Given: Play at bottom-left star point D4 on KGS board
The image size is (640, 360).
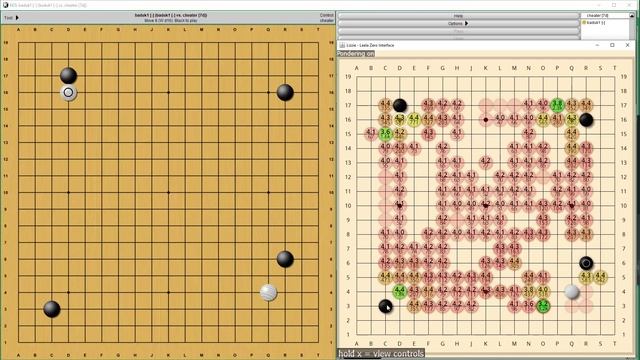Looking at the screenshot, I should (x=68, y=293).
